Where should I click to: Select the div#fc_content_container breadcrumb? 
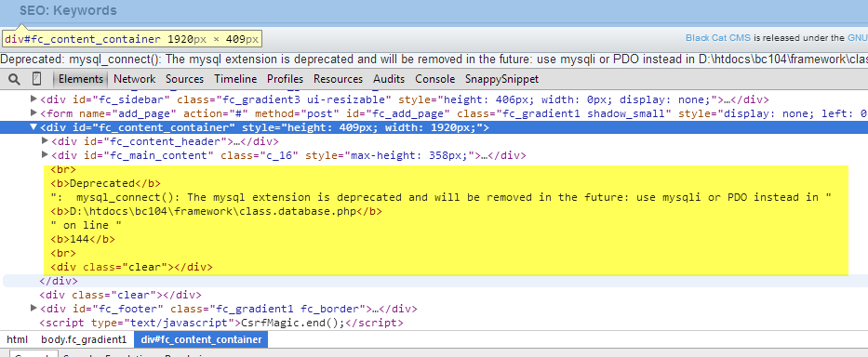[201, 339]
